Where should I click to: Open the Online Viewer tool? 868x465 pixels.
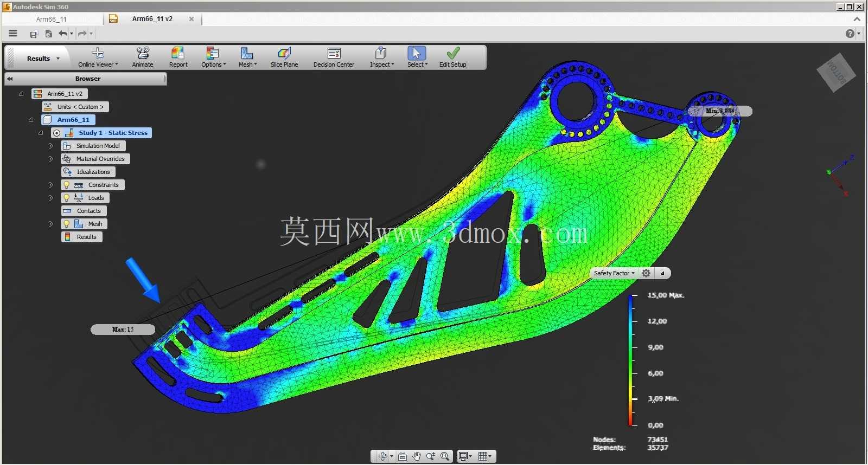tap(98, 57)
